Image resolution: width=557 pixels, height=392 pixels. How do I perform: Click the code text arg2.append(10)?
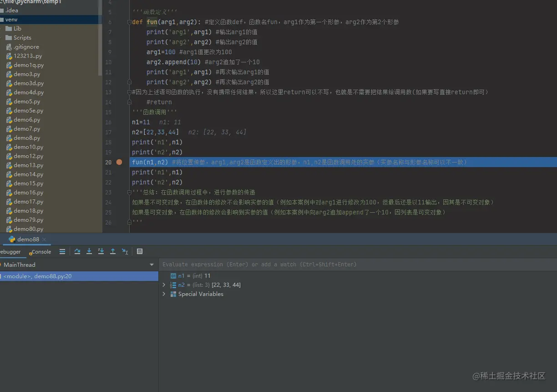tap(174, 62)
